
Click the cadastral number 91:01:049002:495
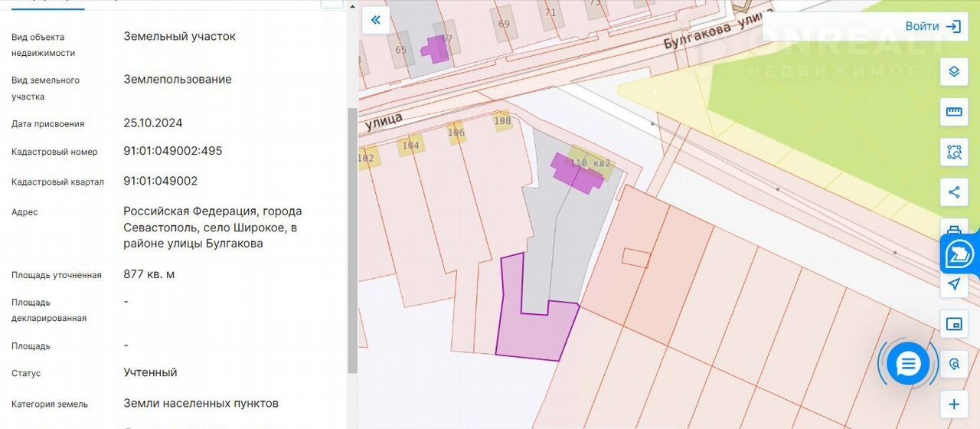[173, 151]
